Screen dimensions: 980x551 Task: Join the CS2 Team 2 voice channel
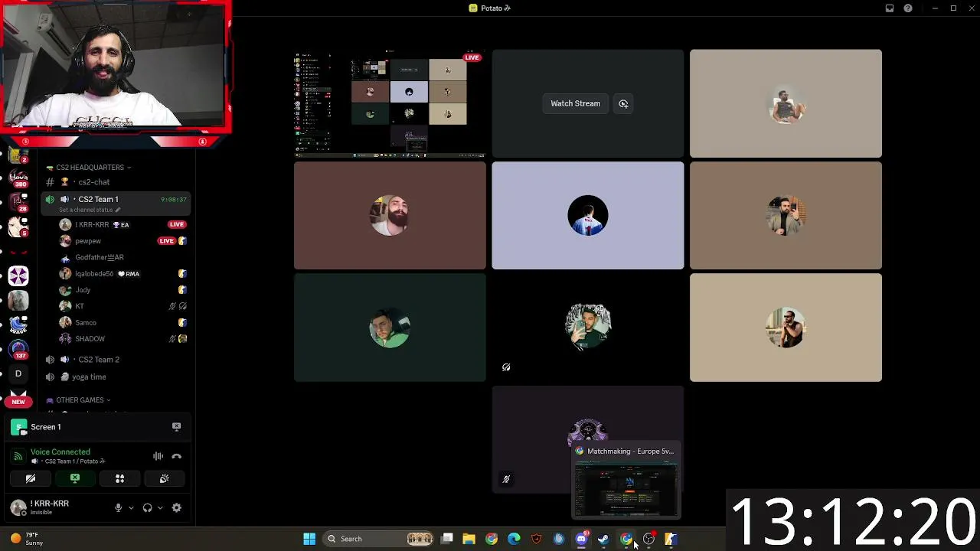pos(116,360)
